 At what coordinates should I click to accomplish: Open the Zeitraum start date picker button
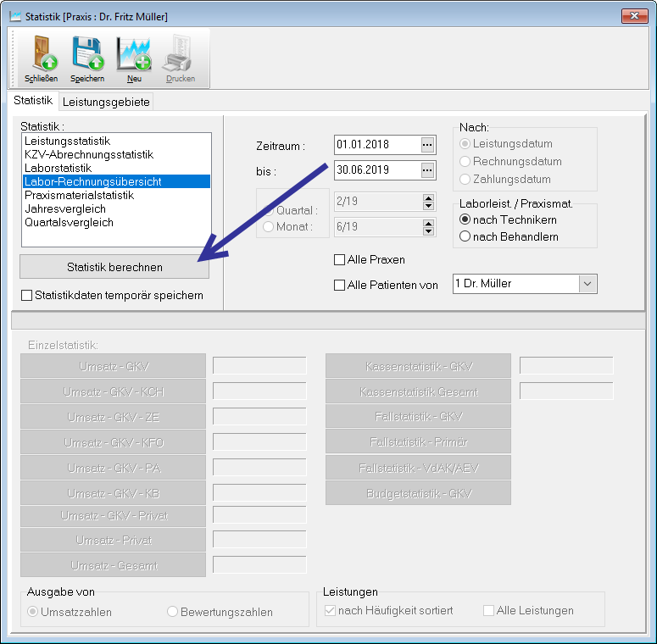[427, 145]
